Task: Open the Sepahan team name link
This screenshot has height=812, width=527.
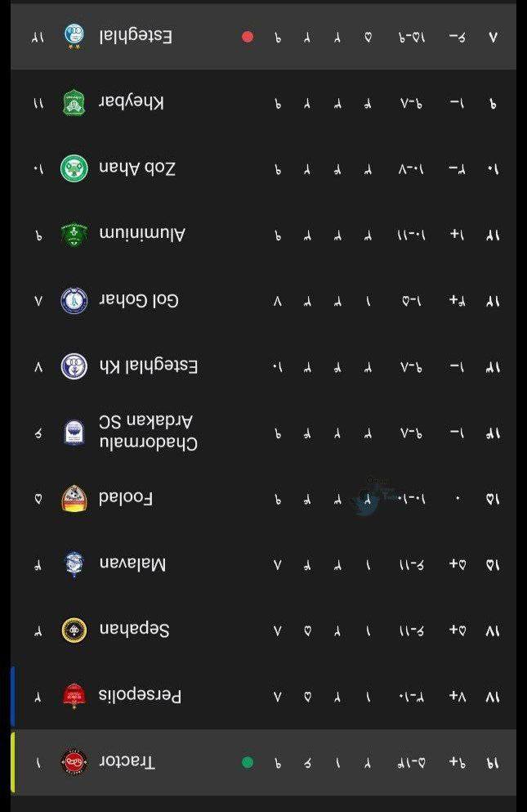Action: [134, 630]
